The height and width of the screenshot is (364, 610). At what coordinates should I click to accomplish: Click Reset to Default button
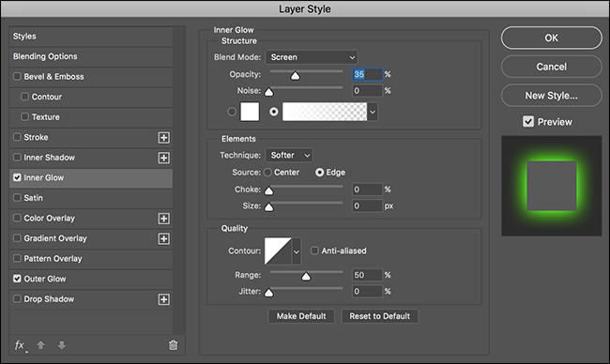pos(380,316)
